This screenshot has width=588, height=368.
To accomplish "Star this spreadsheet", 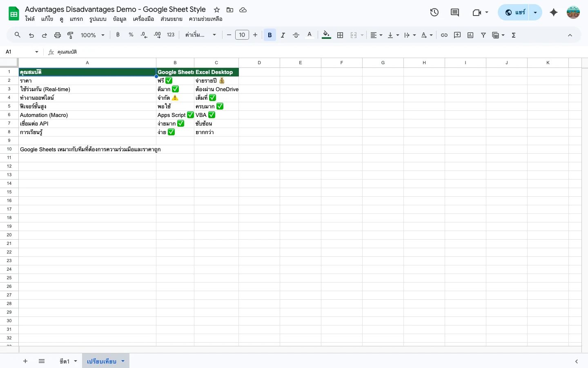I will coord(217,10).
